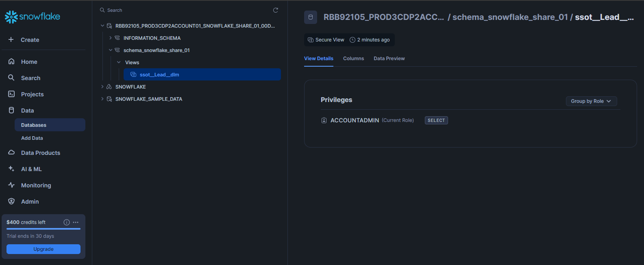This screenshot has height=265, width=644.
Task: Click the database icon in page header
Action: 311,17
